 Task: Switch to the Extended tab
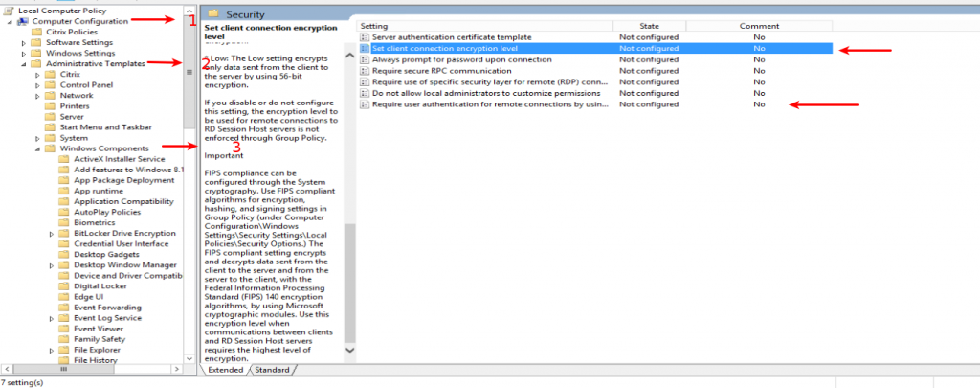(225, 370)
